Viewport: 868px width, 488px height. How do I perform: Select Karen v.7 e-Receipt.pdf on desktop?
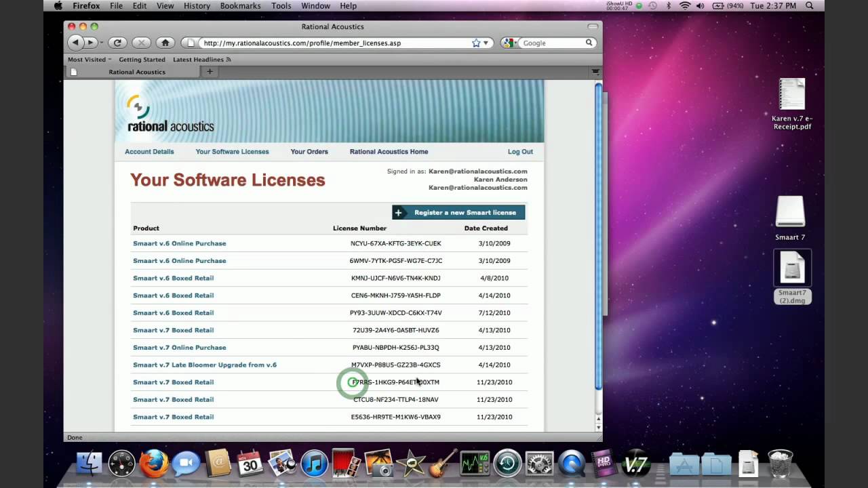pos(792,104)
